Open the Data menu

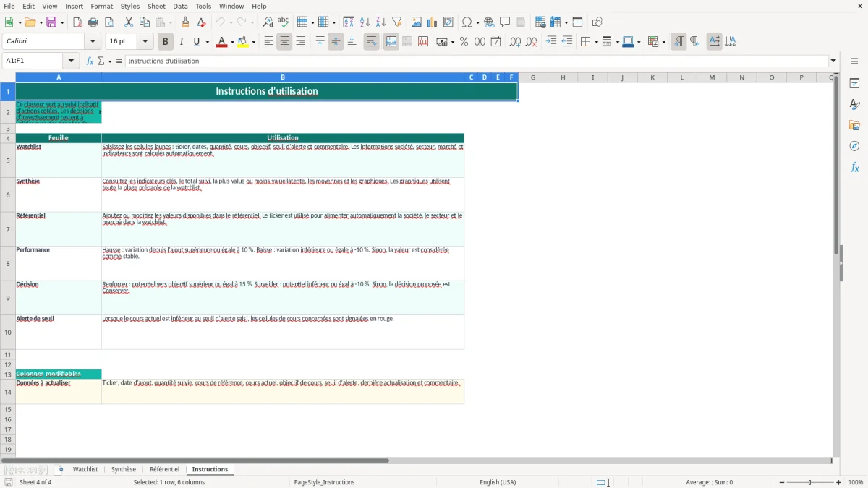click(180, 6)
